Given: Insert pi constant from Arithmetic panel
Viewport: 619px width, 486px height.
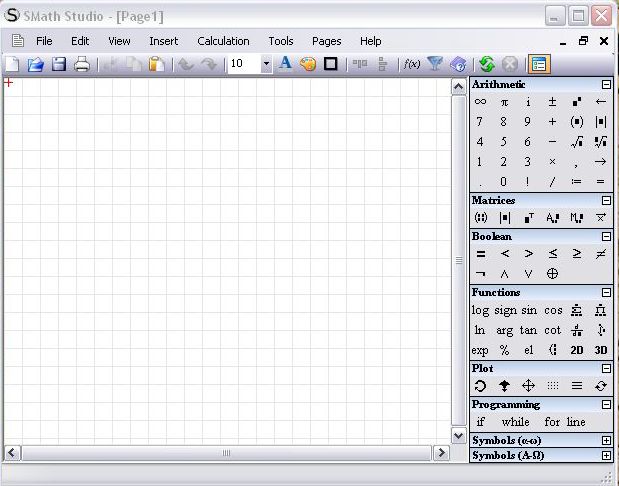Looking at the screenshot, I should pos(504,102).
